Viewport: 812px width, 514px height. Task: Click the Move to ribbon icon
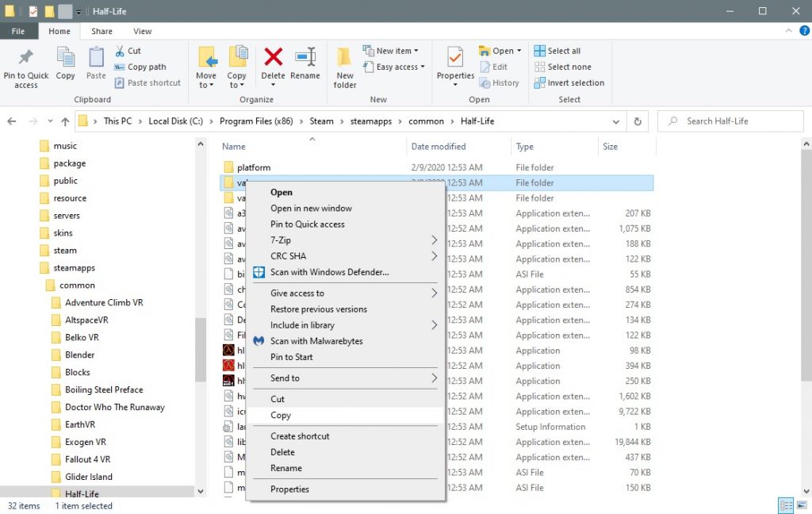coord(206,67)
